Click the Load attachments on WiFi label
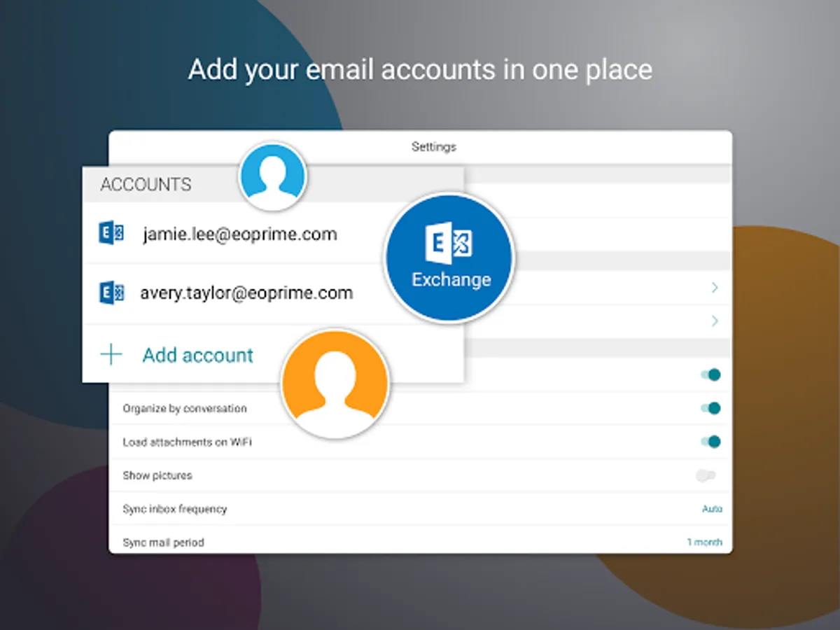The height and width of the screenshot is (630, 840). [x=188, y=442]
